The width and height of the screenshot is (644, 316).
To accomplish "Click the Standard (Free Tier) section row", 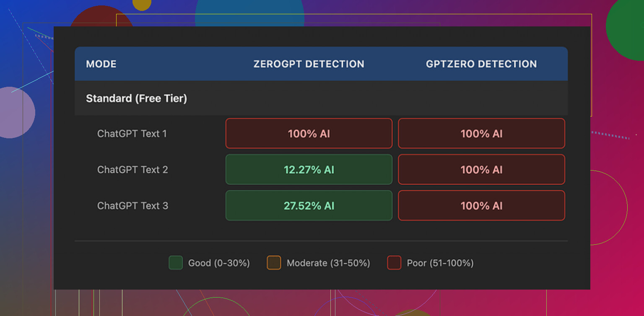I will pyautogui.click(x=136, y=98).
